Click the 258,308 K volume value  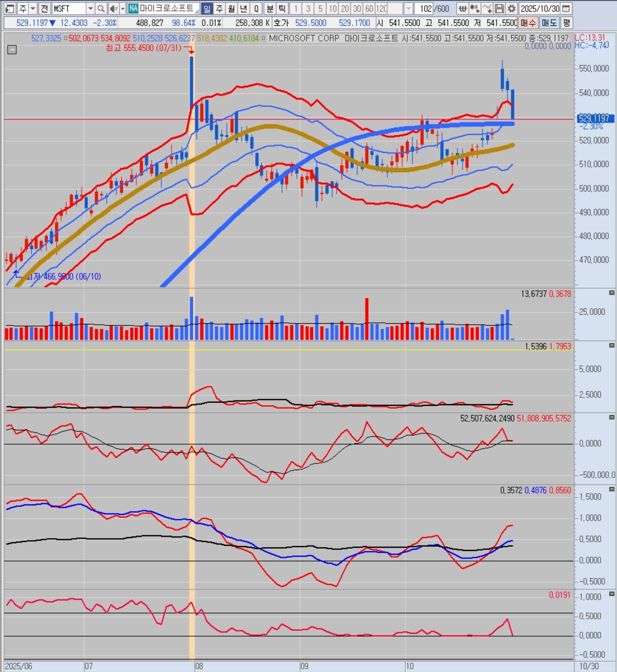point(252,23)
